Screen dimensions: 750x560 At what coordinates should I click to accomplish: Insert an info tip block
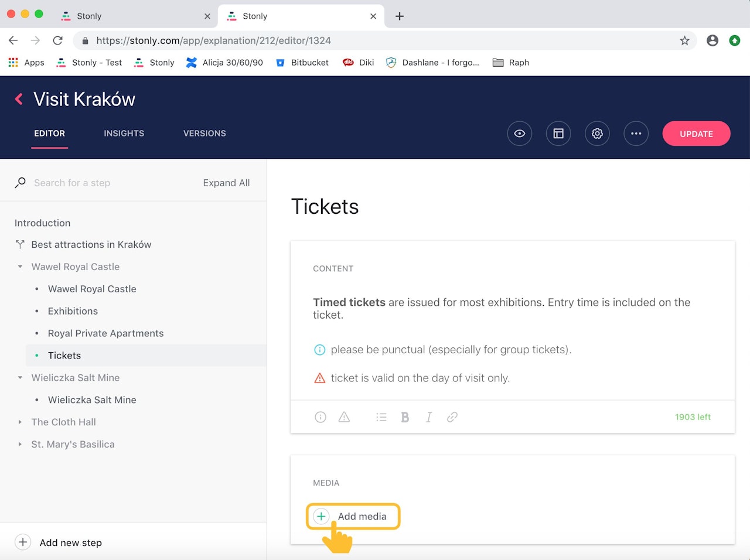321,417
